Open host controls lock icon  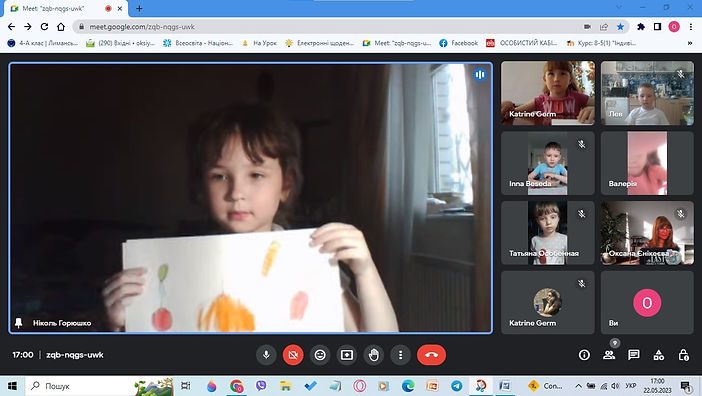683,355
